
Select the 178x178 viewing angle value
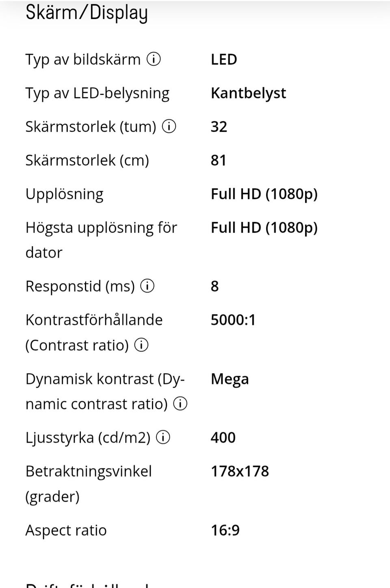click(x=240, y=471)
